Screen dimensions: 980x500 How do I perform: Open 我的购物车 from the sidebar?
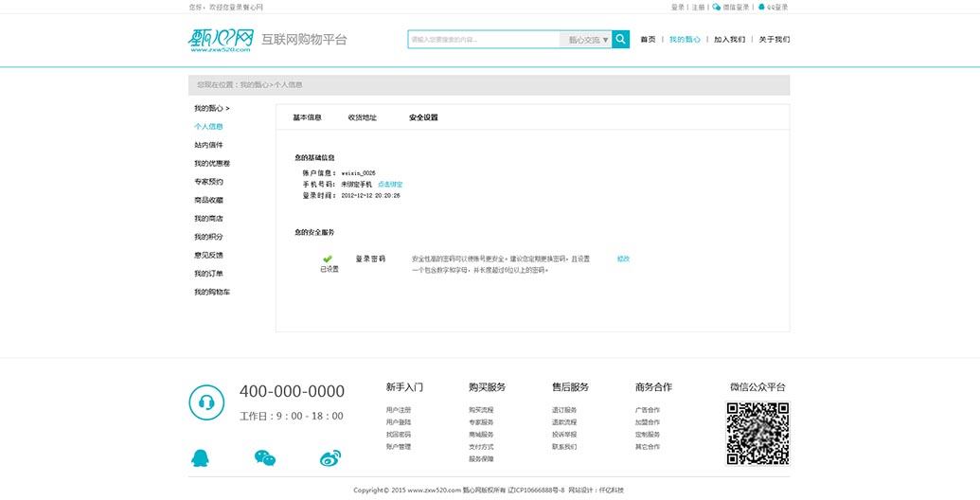(212, 292)
